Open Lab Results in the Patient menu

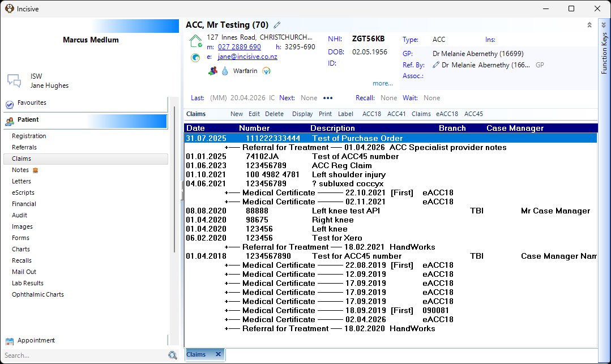[x=28, y=283]
